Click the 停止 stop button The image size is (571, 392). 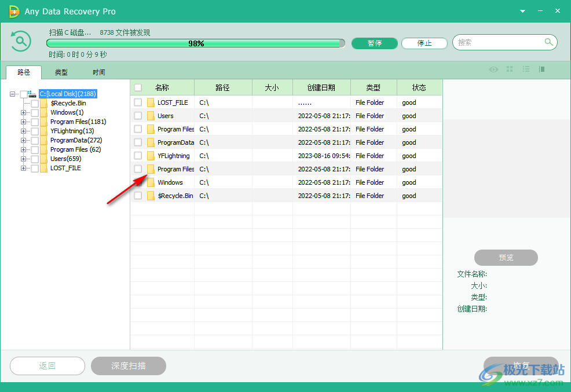pos(424,43)
